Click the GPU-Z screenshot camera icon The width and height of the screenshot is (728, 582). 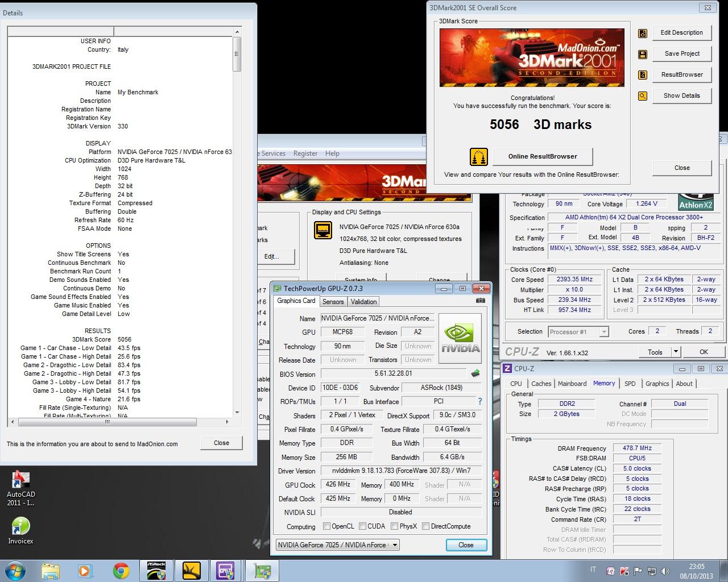[480, 301]
